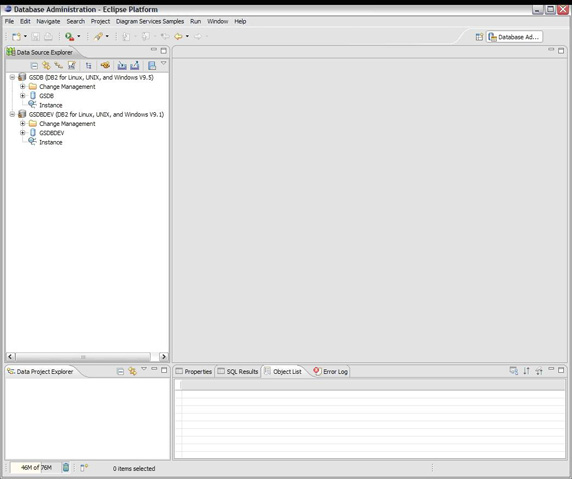This screenshot has height=479, width=572.
Task: Select the top GSDB V9.5 connection database icon
Action: tap(22, 77)
